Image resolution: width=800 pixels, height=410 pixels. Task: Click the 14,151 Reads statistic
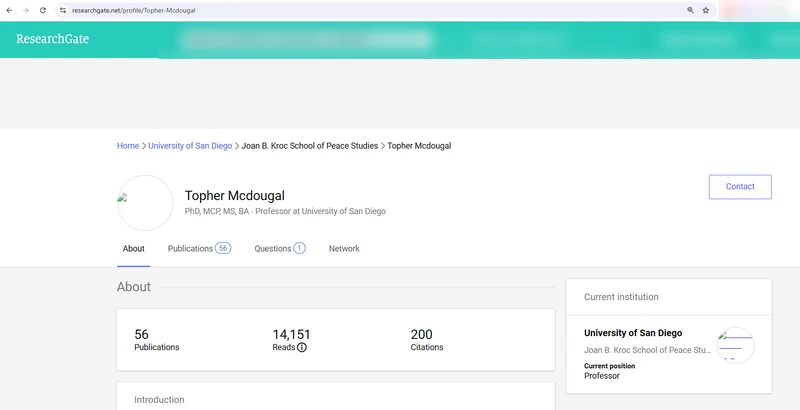click(291, 340)
